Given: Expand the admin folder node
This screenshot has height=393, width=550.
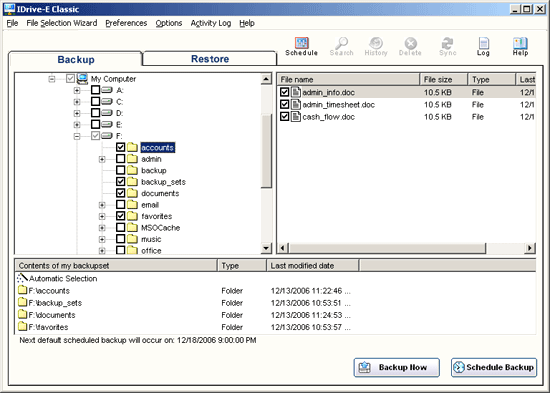Looking at the screenshot, I should (102, 159).
